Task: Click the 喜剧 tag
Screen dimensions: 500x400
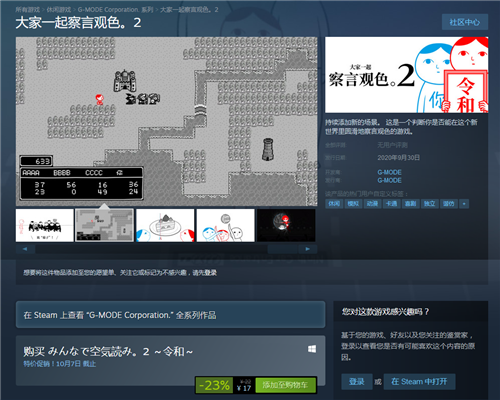Action: point(410,204)
